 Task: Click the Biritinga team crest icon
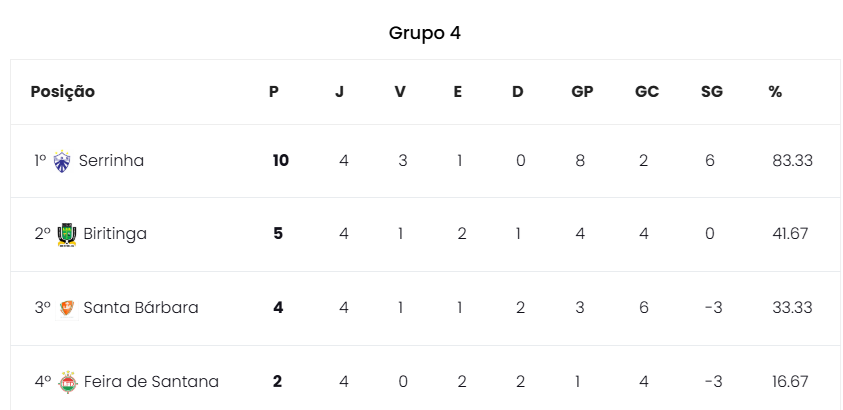67,234
